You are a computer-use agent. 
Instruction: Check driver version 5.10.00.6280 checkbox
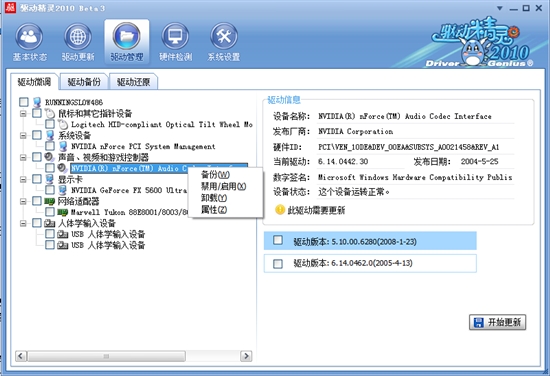click(x=278, y=240)
